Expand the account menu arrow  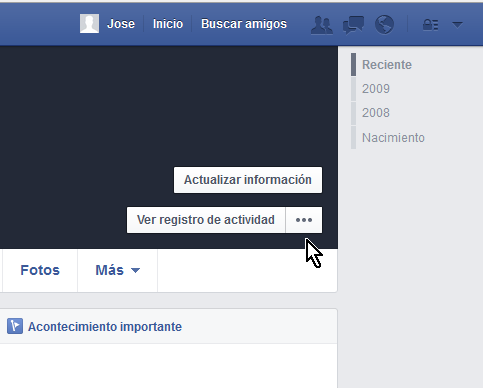click(x=457, y=25)
